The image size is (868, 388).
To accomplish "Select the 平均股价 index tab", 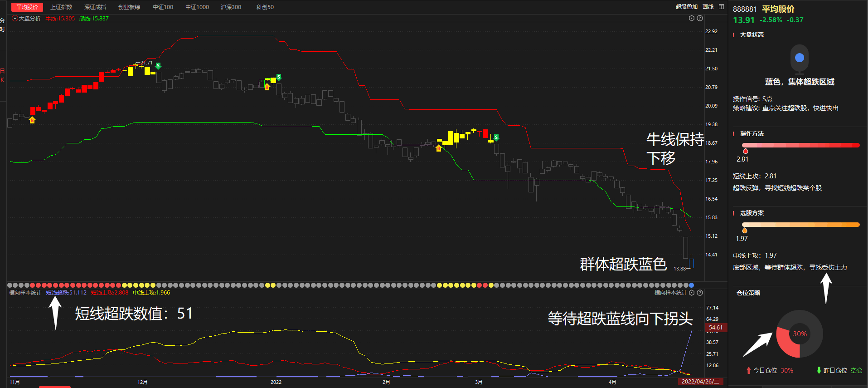I will 27,7.
